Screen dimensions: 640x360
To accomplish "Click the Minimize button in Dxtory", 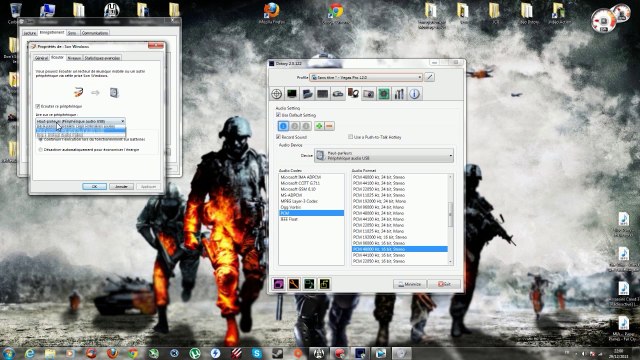I will coord(410,284).
